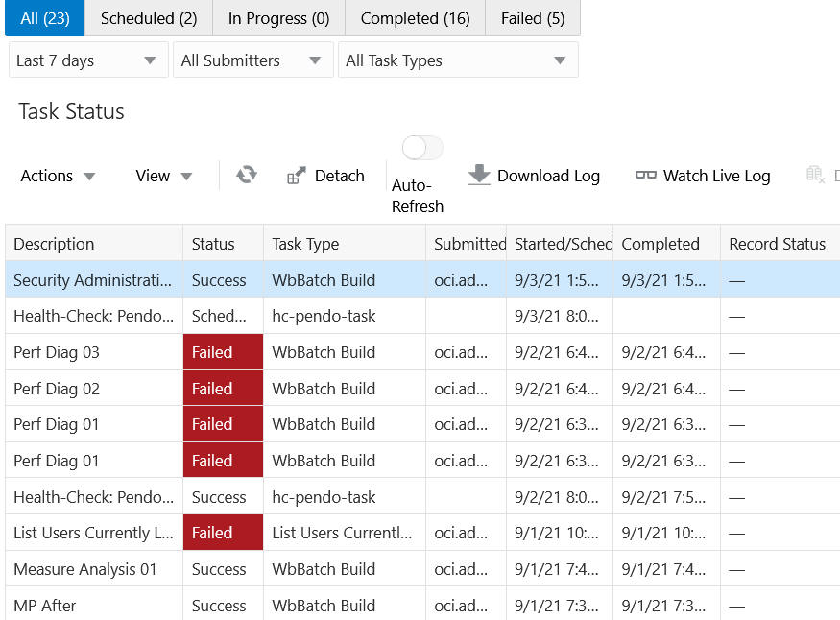Click the Detach button label
This screenshot has width=840, height=620.
click(x=339, y=176)
